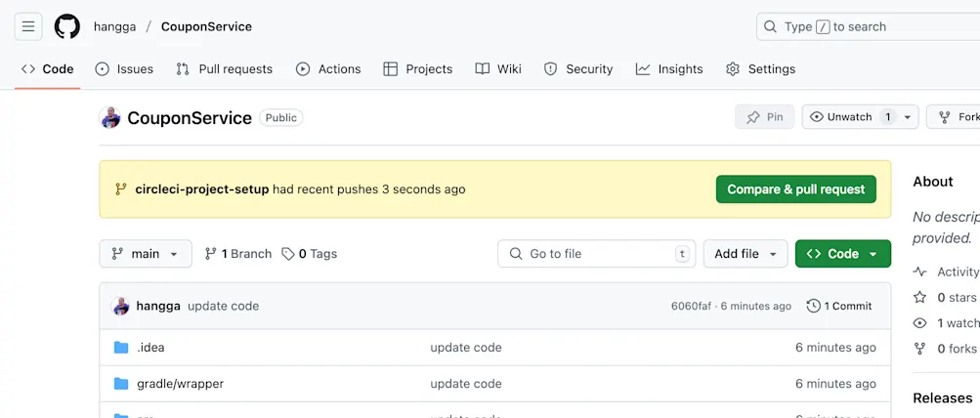Click 6 minutes ago in gradle/wrapper row
This screenshot has width=980, height=418.
coord(835,384)
